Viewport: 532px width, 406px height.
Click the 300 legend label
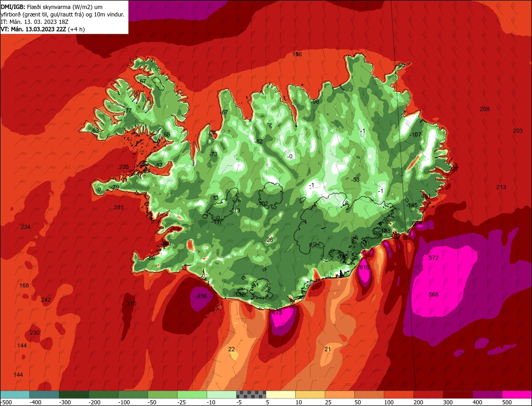(x=447, y=402)
